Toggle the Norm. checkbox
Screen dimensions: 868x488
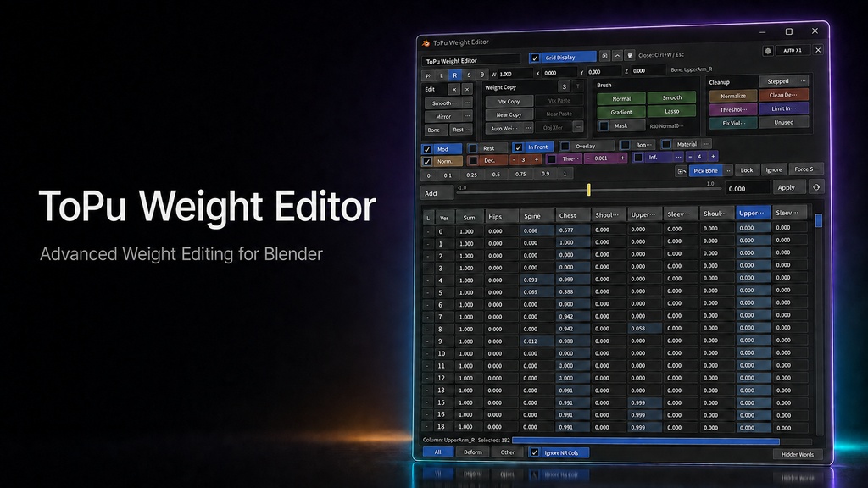427,162
